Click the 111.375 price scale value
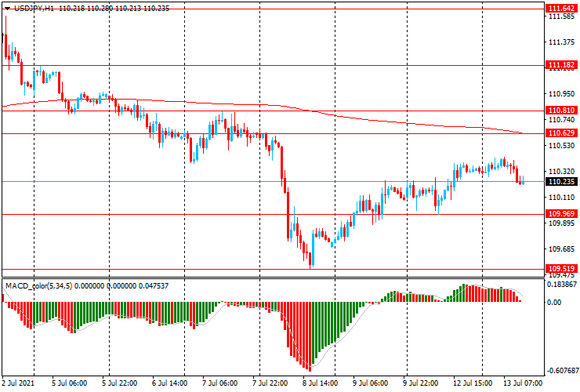 [x=561, y=42]
